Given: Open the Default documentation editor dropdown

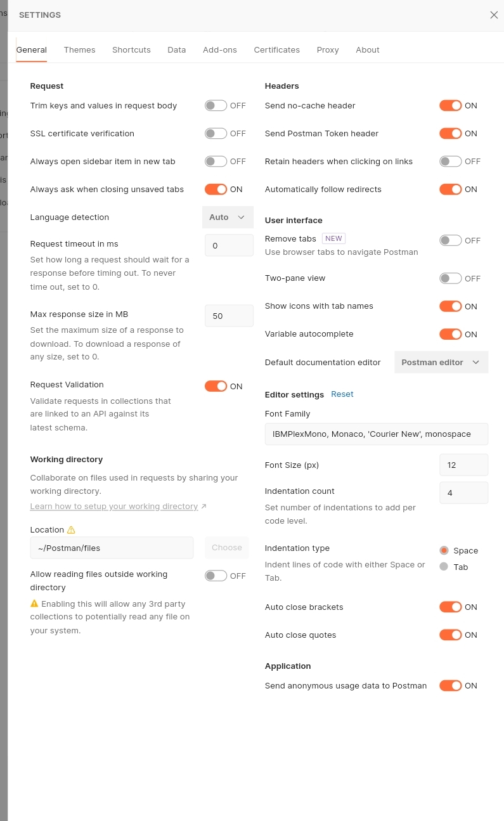Looking at the screenshot, I should pos(441,361).
